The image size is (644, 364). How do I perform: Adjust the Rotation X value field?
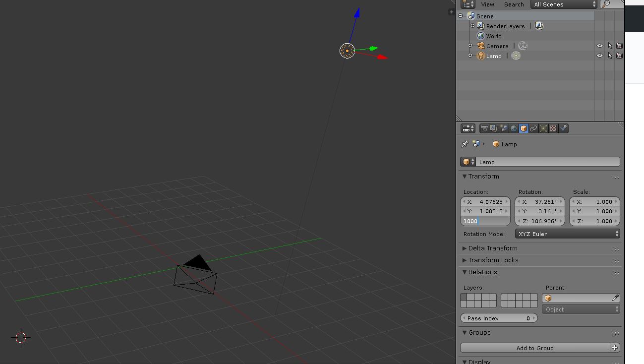pos(540,202)
